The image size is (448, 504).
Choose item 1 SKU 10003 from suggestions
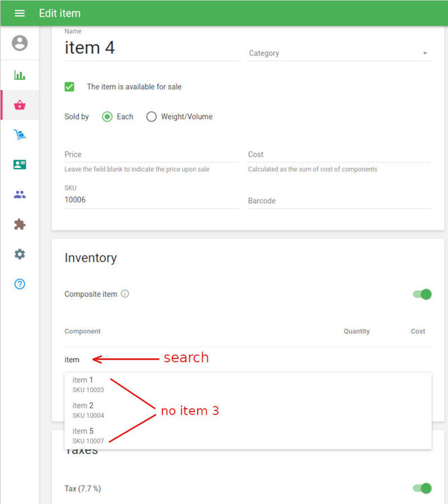pos(88,384)
